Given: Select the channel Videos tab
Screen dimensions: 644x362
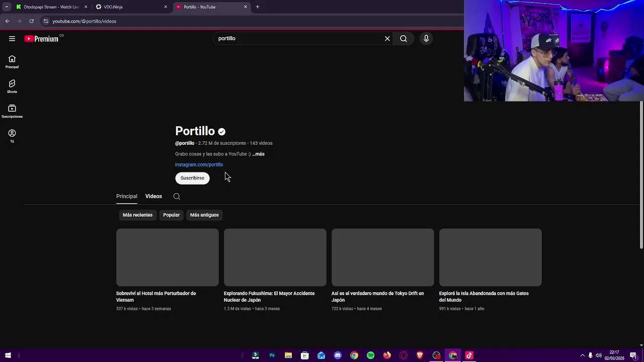Looking at the screenshot, I should coord(153,197).
